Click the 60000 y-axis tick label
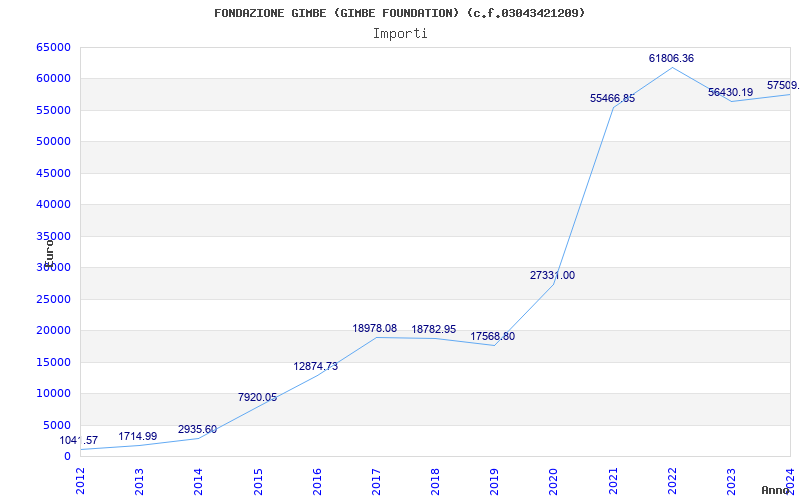Image resolution: width=800 pixels, height=500 pixels. point(53,79)
